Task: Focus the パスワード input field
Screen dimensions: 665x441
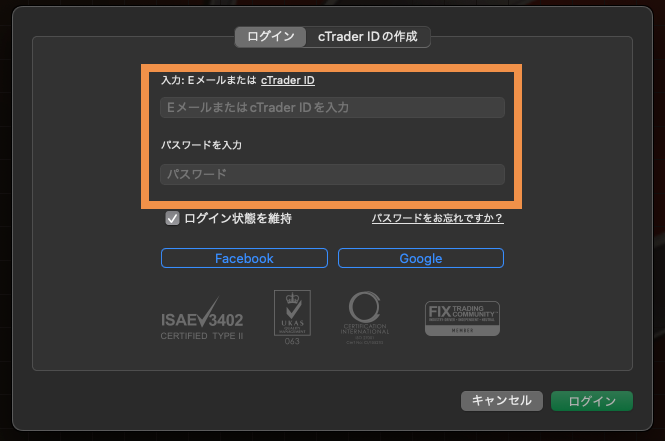Action: [x=332, y=174]
